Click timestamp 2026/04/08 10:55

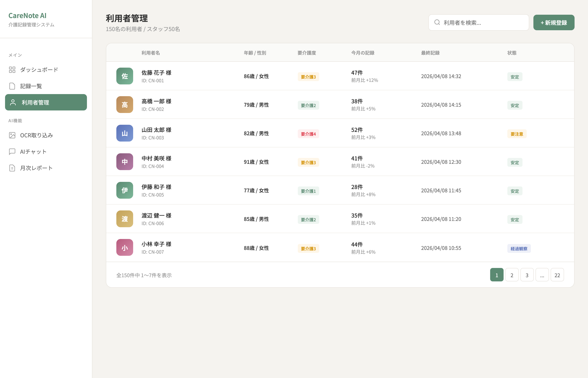[x=441, y=248]
